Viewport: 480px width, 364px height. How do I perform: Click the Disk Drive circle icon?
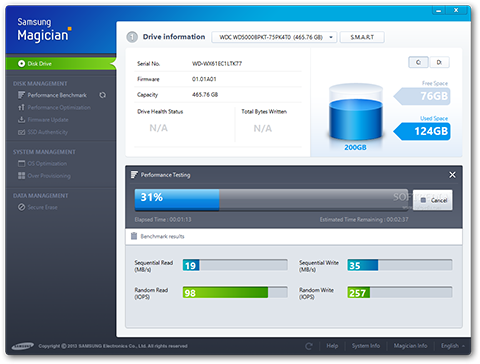[x=21, y=63]
